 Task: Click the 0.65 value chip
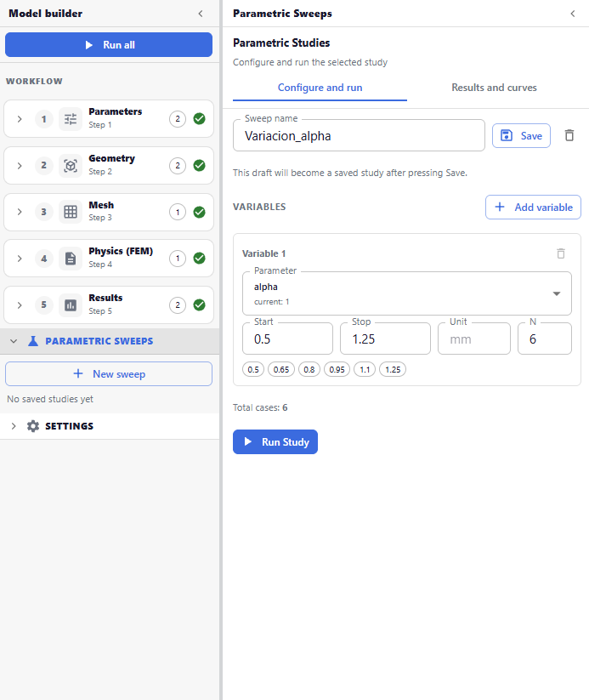281,370
